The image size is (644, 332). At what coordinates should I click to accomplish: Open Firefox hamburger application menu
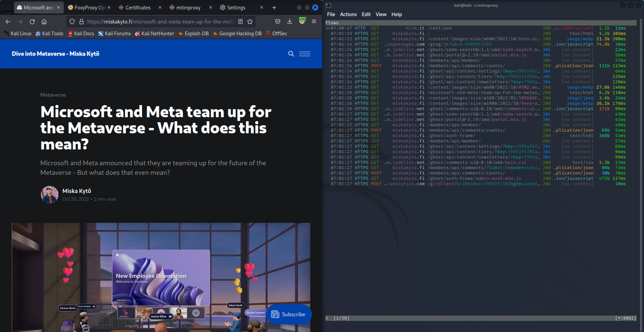[x=314, y=22]
